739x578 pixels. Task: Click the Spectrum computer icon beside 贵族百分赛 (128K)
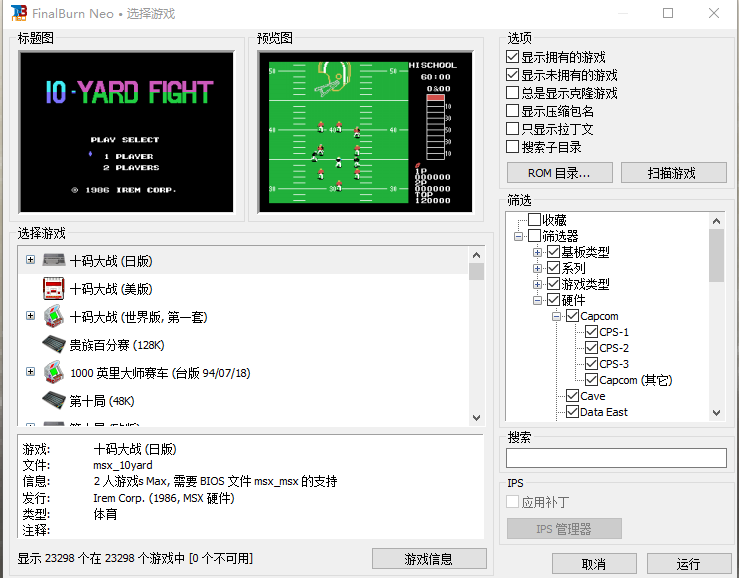pos(54,345)
